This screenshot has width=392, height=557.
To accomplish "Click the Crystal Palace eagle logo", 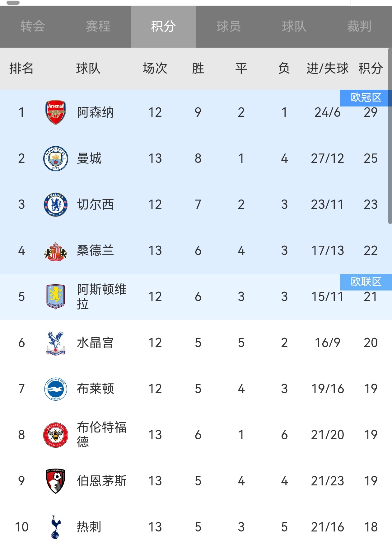I will 55,343.
